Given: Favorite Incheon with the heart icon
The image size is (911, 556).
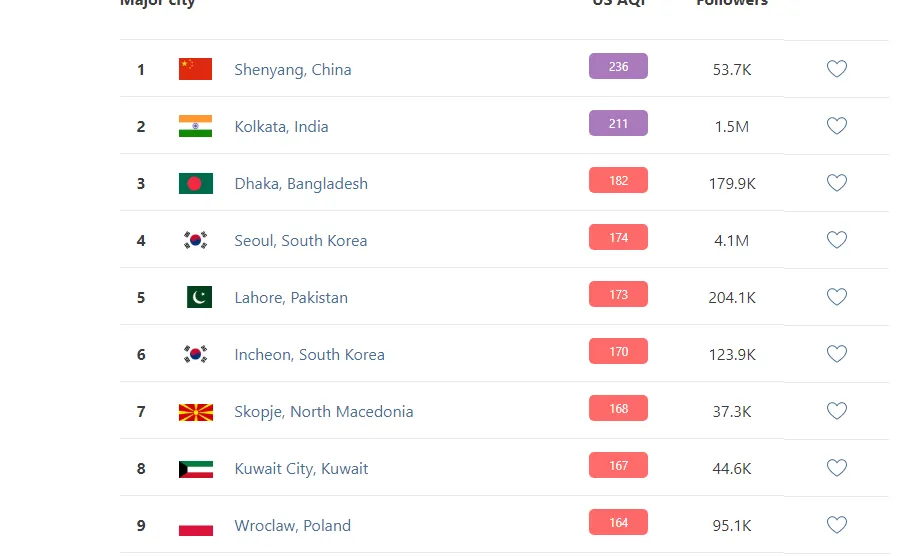Looking at the screenshot, I should coord(837,353).
